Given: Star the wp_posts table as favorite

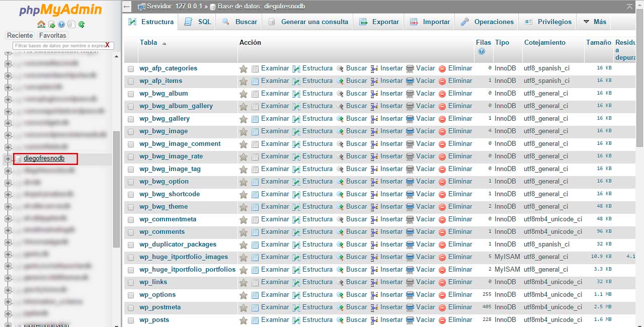Looking at the screenshot, I should tap(244, 319).
